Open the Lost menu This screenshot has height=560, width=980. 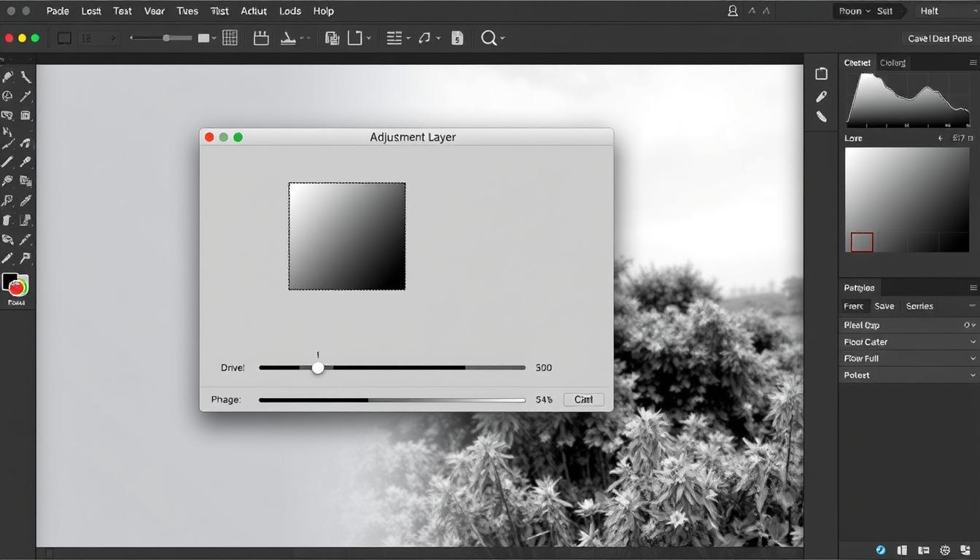[x=91, y=11]
